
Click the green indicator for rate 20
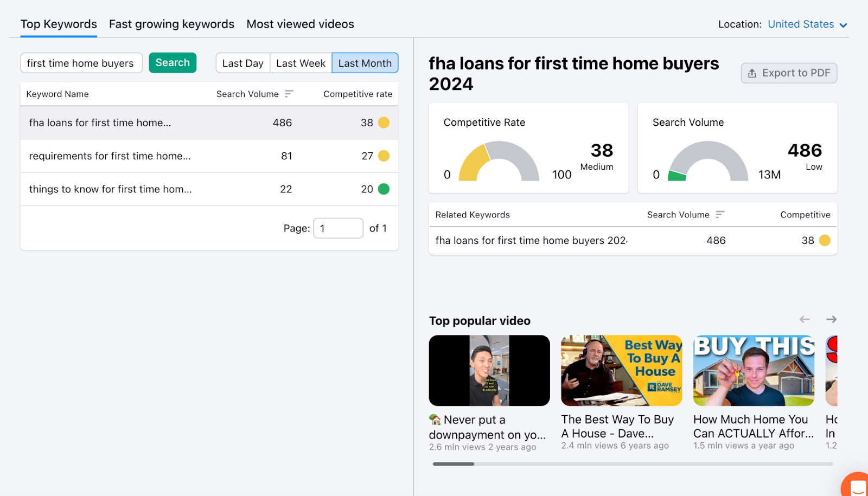(384, 189)
